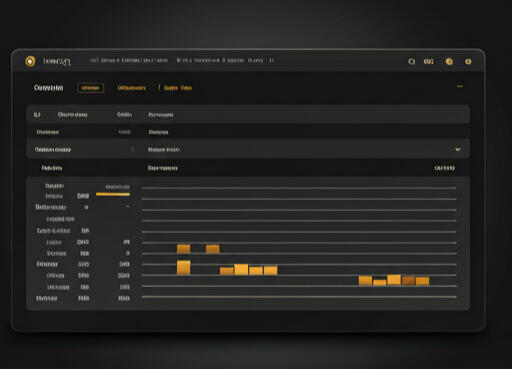Select the tallest gold bar in the chart

tap(184, 268)
